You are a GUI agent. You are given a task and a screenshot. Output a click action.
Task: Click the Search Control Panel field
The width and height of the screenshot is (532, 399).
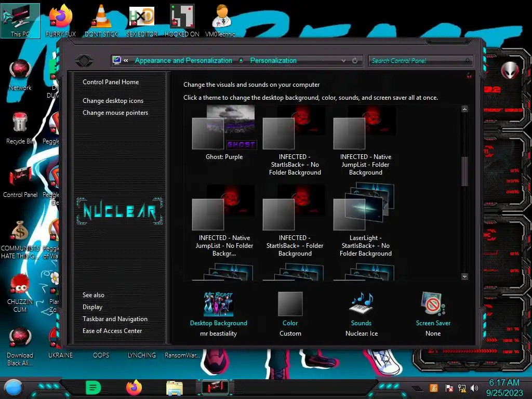click(x=420, y=61)
